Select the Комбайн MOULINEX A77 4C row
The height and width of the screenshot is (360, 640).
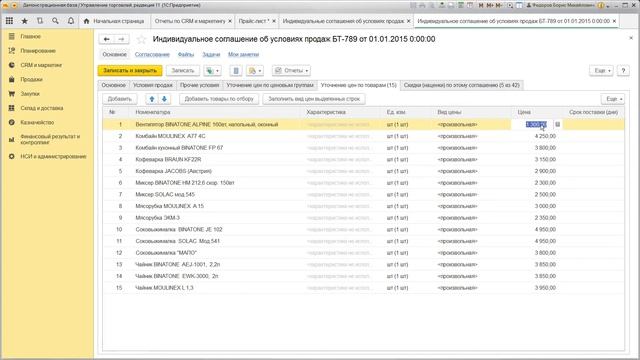pos(363,136)
